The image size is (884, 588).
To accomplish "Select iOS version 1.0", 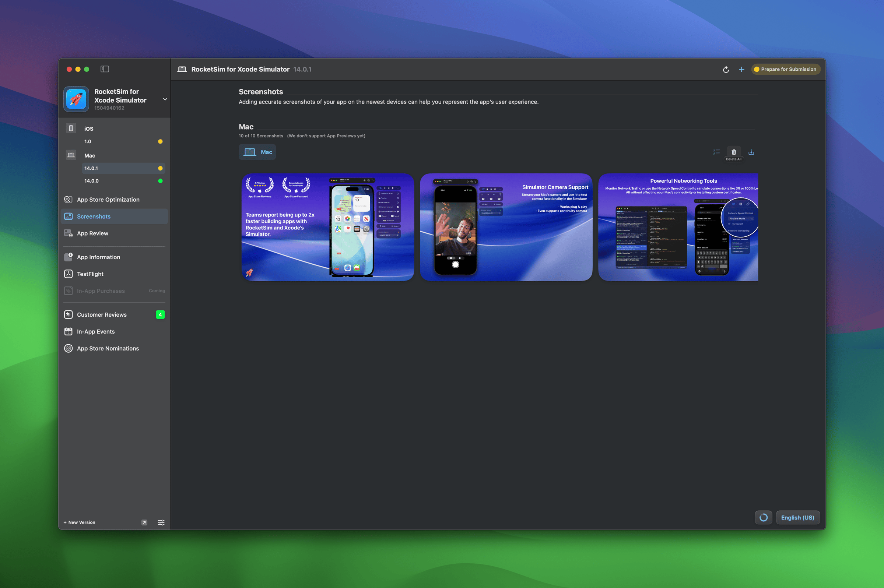I will point(123,141).
